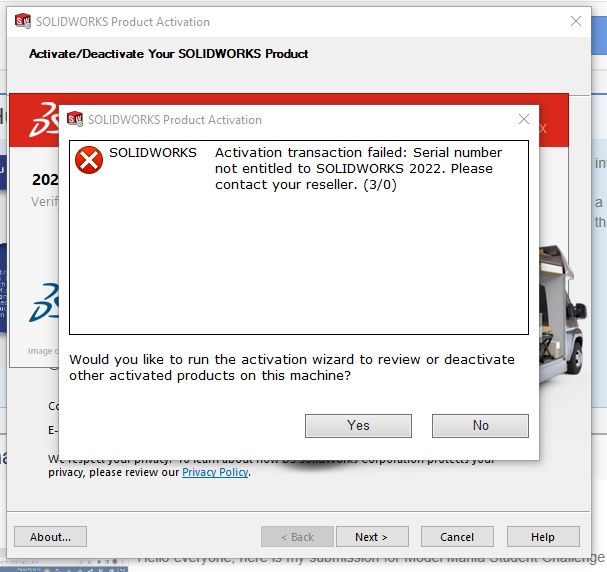Click the 'Would you like to run' prompt text
Viewport: 607px width, 572px height.
click(292, 368)
